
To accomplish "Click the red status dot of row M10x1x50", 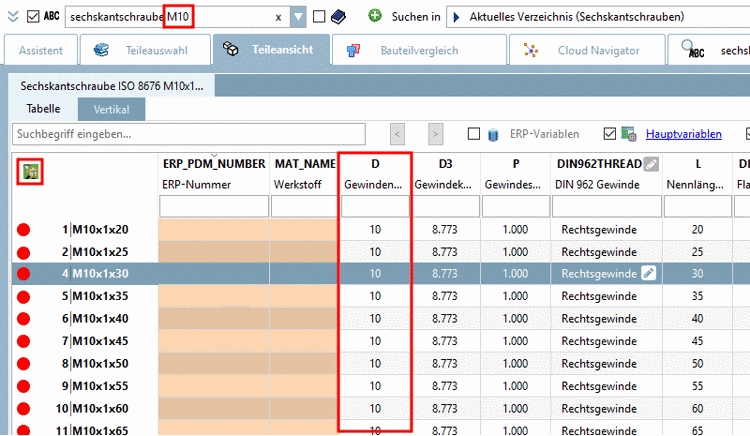I will (x=23, y=364).
